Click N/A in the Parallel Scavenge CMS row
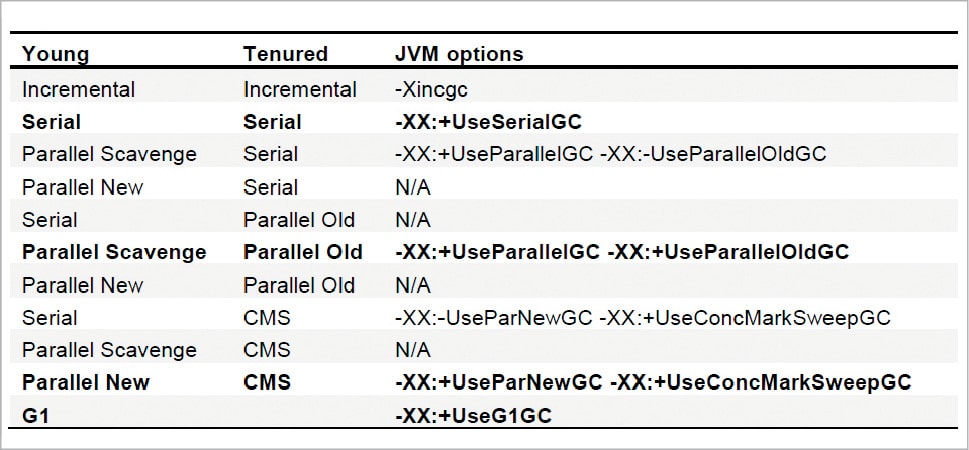The height and width of the screenshot is (450, 969). click(x=413, y=350)
